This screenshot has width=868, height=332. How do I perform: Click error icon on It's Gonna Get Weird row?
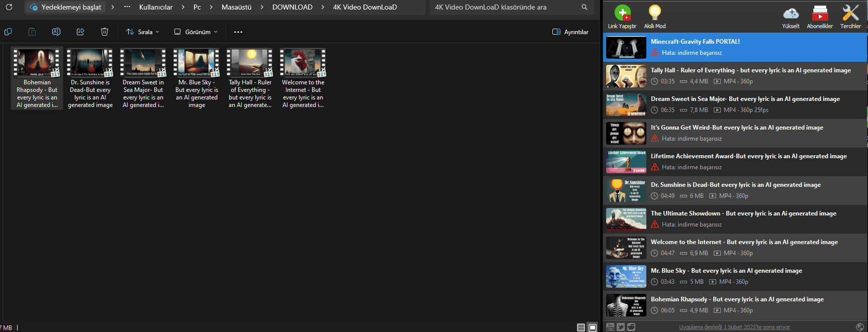[655, 139]
